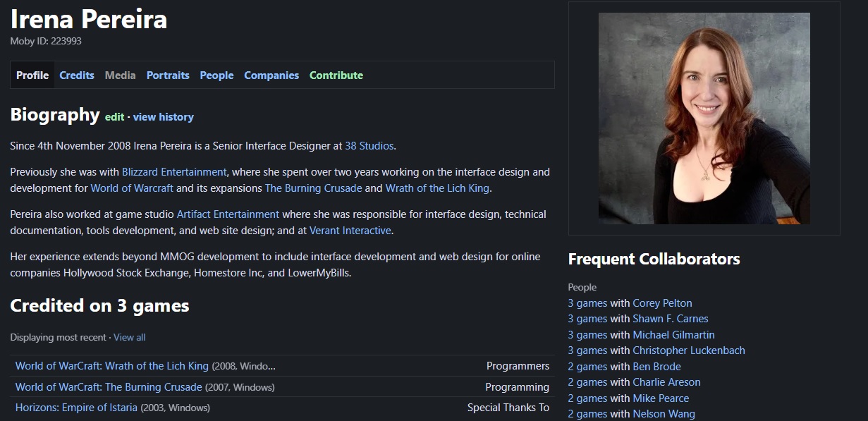The height and width of the screenshot is (421, 868).
Task: Open the Portraits tab
Action: [x=168, y=75]
